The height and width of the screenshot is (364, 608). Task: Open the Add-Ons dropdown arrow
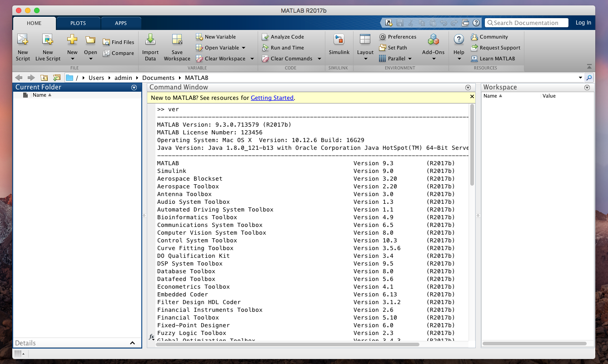click(433, 59)
